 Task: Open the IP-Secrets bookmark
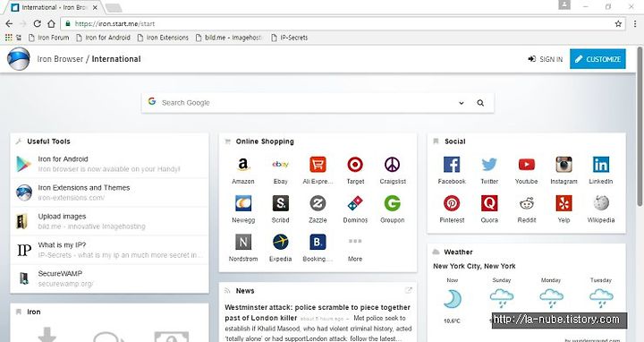click(x=290, y=38)
